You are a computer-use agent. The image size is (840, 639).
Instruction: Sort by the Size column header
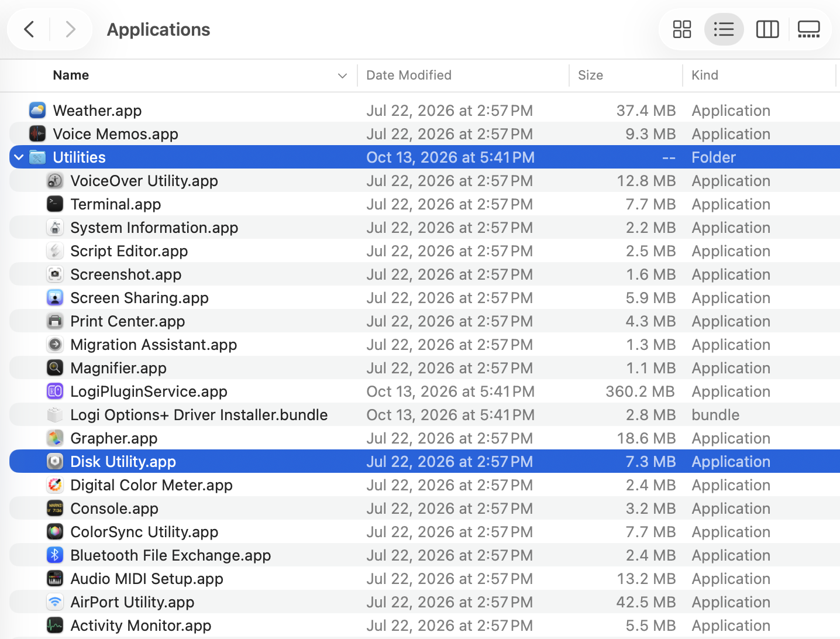point(590,75)
